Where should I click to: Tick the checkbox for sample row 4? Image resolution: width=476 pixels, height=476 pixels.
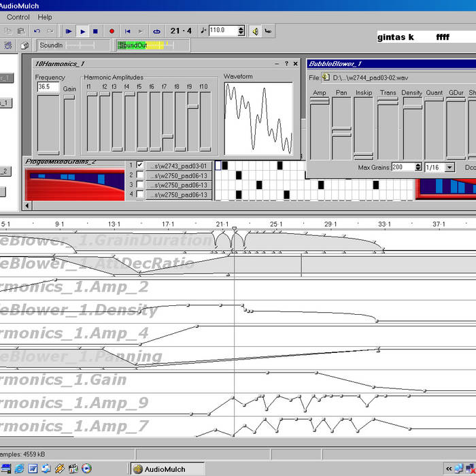pyautogui.click(x=139, y=194)
